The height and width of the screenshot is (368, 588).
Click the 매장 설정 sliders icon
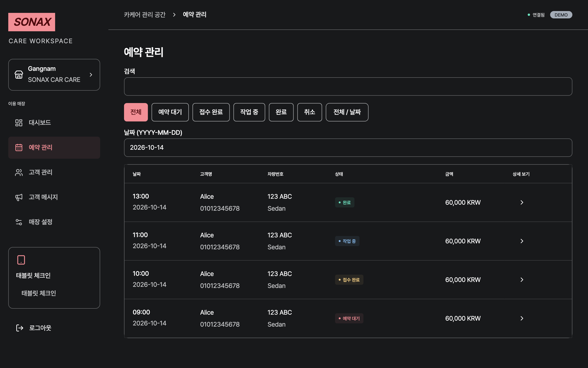(19, 222)
